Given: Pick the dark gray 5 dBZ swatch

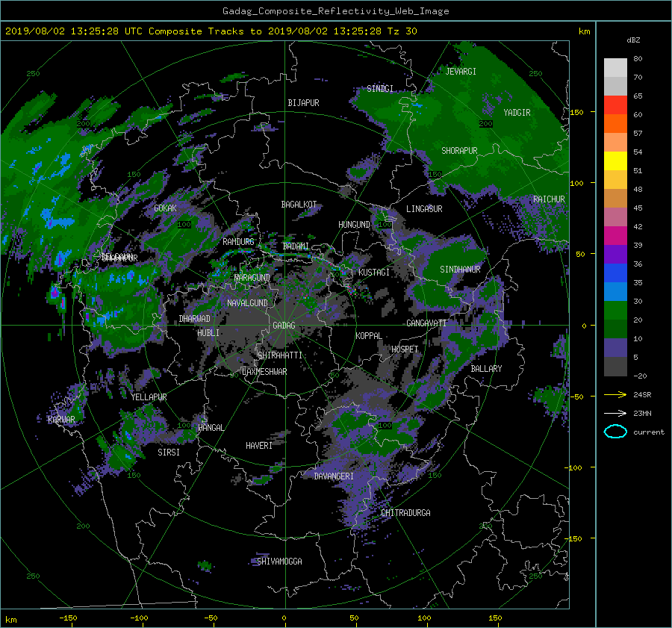Looking at the screenshot, I should coord(615,366).
